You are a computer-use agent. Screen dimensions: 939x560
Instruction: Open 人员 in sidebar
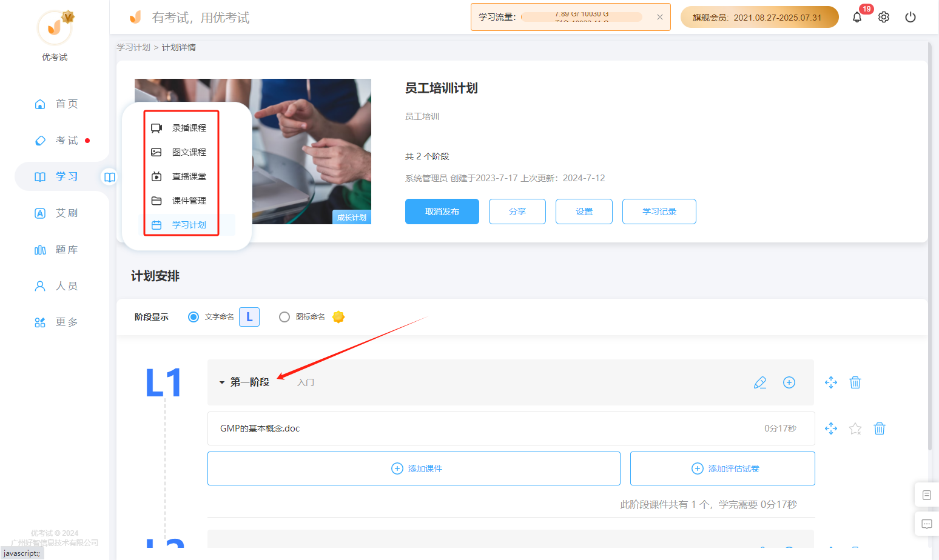(x=56, y=285)
